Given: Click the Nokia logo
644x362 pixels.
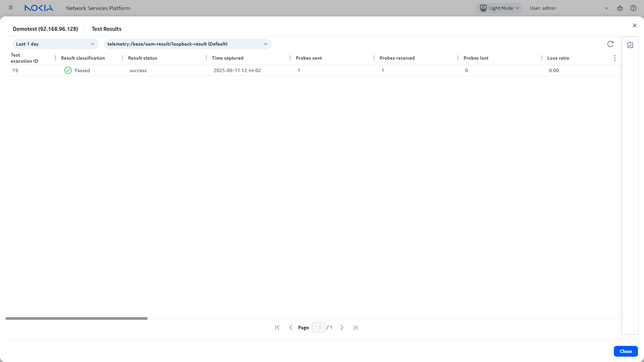Looking at the screenshot, I should click(39, 8).
